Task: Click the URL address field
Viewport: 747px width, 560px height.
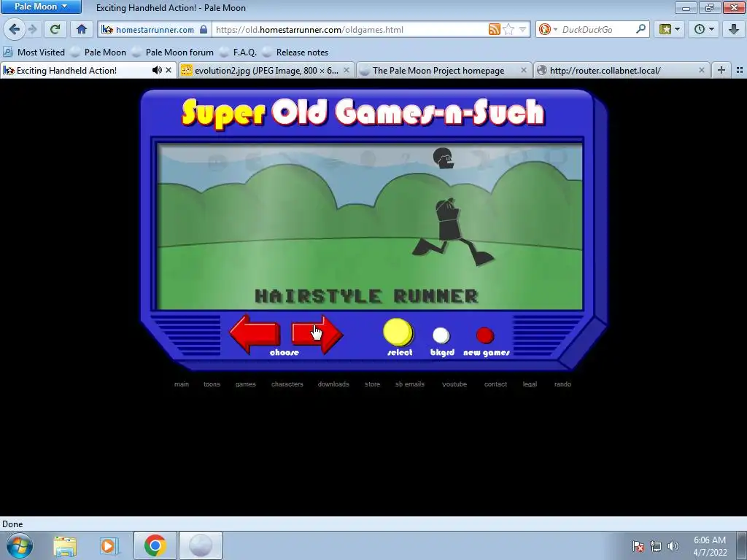Action: pyautogui.click(x=350, y=29)
